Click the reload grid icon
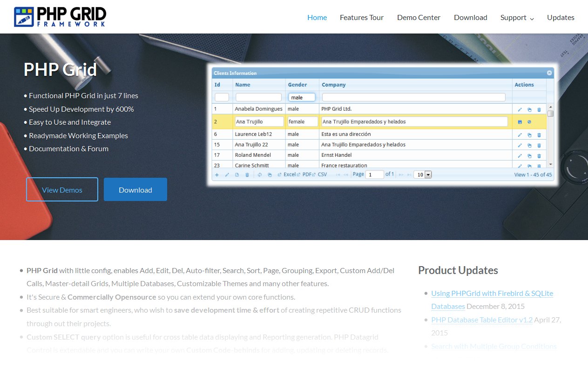The height and width of the screenshot is (375, 588). [259, 174]
